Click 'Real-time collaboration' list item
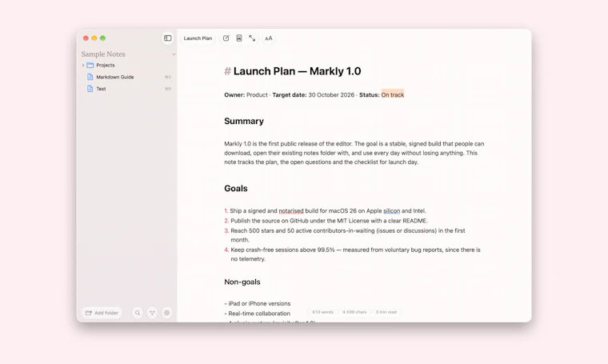 coord(259,314)
